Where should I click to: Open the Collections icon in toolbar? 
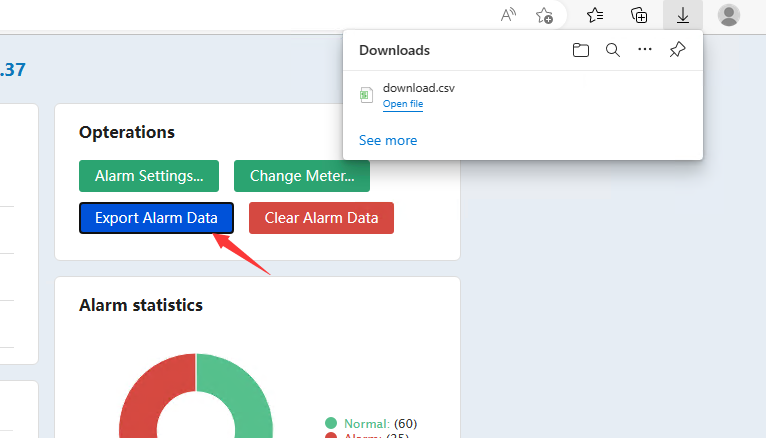point(639,15)
